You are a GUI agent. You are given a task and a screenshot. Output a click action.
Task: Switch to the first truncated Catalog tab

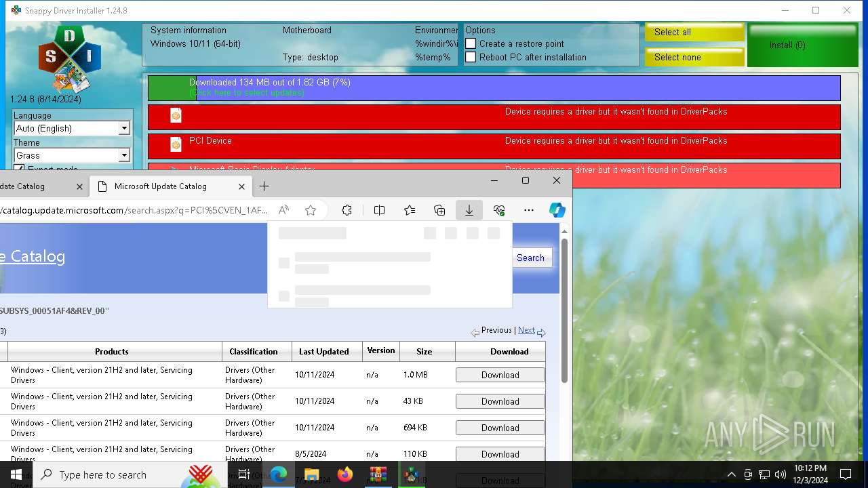click(x=41, y=186)
